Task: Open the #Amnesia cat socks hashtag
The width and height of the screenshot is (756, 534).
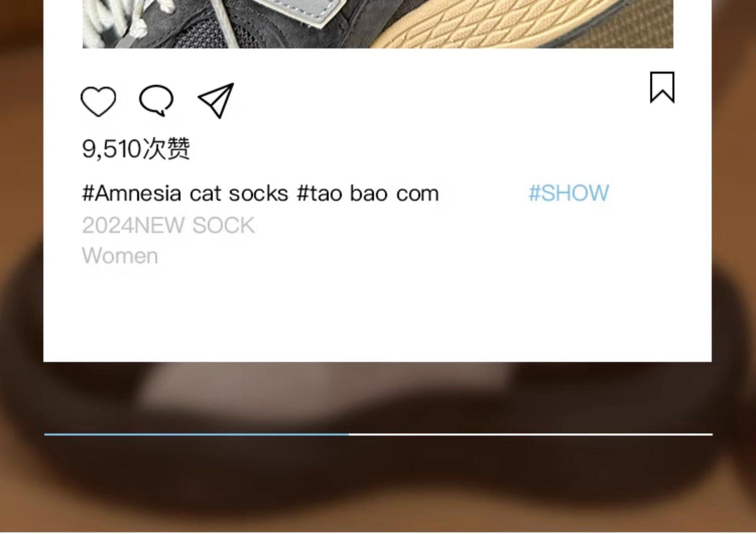Action: [x=185, y=193]
